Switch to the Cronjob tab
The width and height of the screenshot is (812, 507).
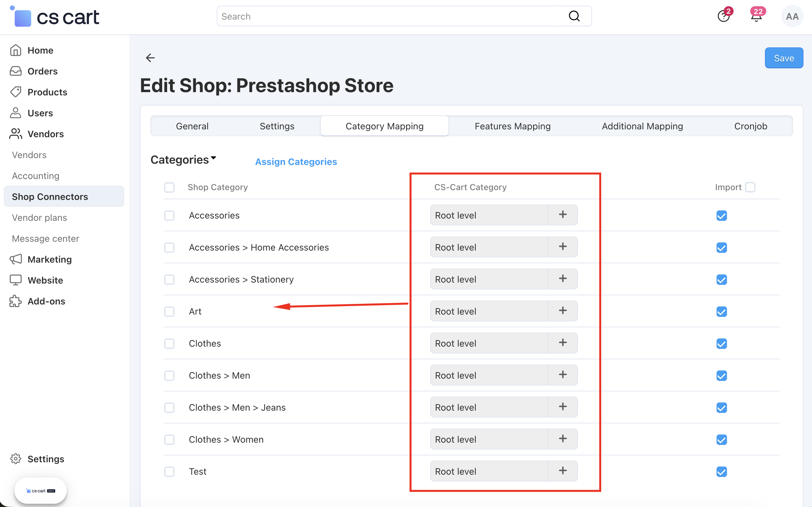(751, 126)
